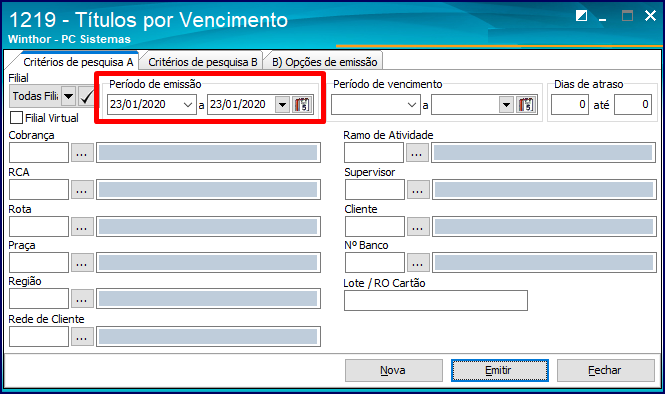This screenshot has height=394, width=665.
Task: Open Supervisor lookup ellipsis button
Action: [x=418, y=190]
